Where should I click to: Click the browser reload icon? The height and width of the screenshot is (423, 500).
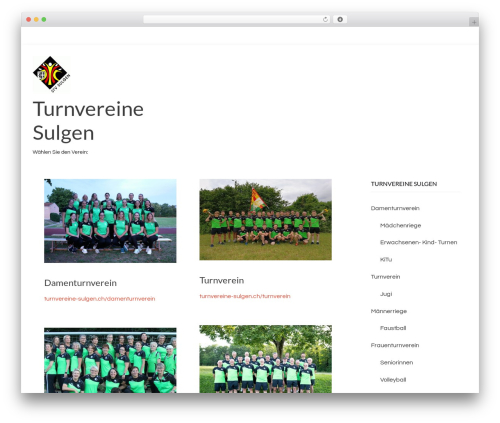pyautogui.click(x=325, y=20)
